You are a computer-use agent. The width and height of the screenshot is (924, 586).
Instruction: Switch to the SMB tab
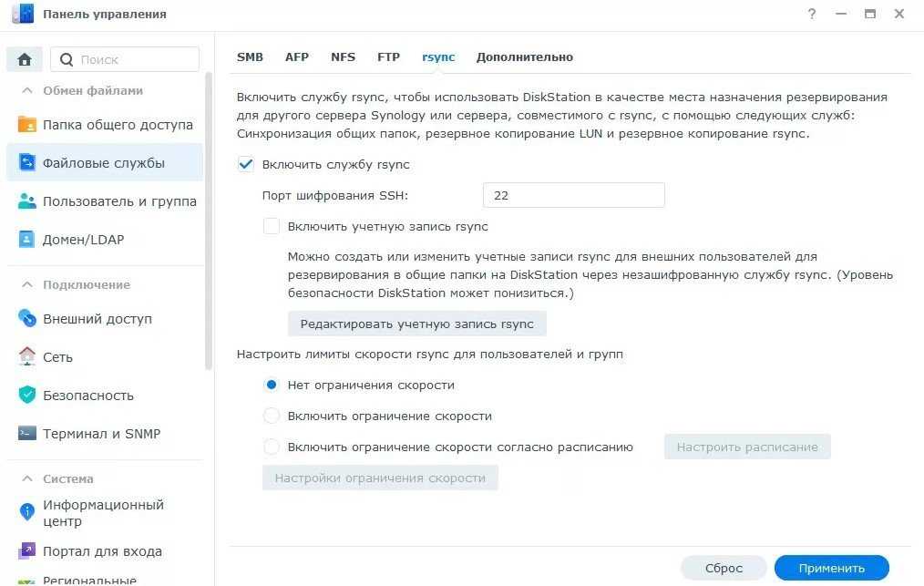250,57
